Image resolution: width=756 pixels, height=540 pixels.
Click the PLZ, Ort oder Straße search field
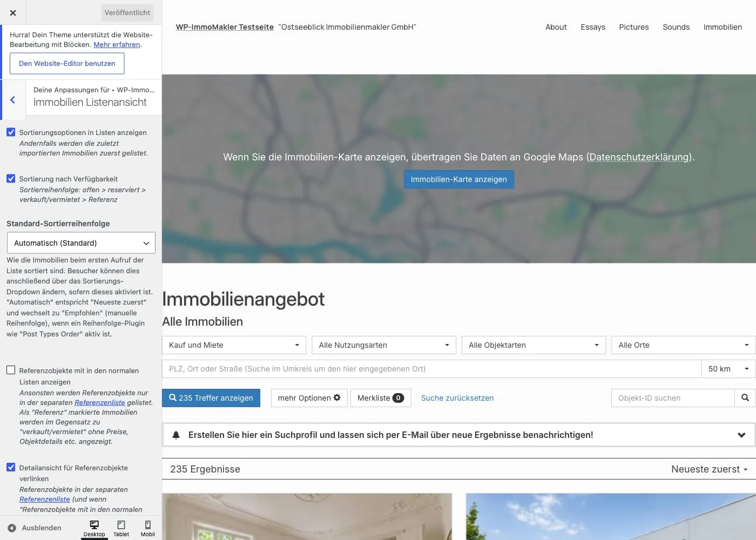[431, 369]
